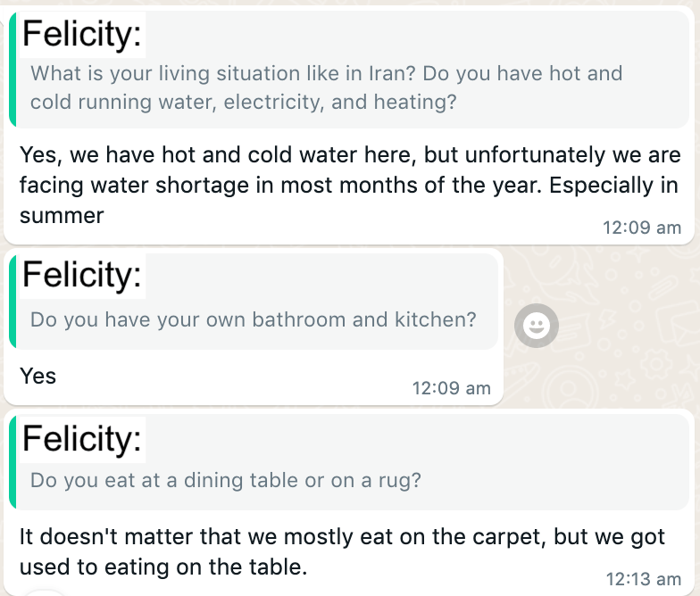The image size is (700, 596).
Task: Click 12:09 am timestamp beside the Yes reply
Action: [451, 387]
